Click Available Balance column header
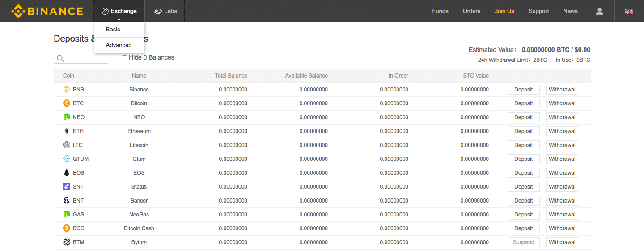The width and height of the screenshot is (644, 250). (x=306, y=76)
